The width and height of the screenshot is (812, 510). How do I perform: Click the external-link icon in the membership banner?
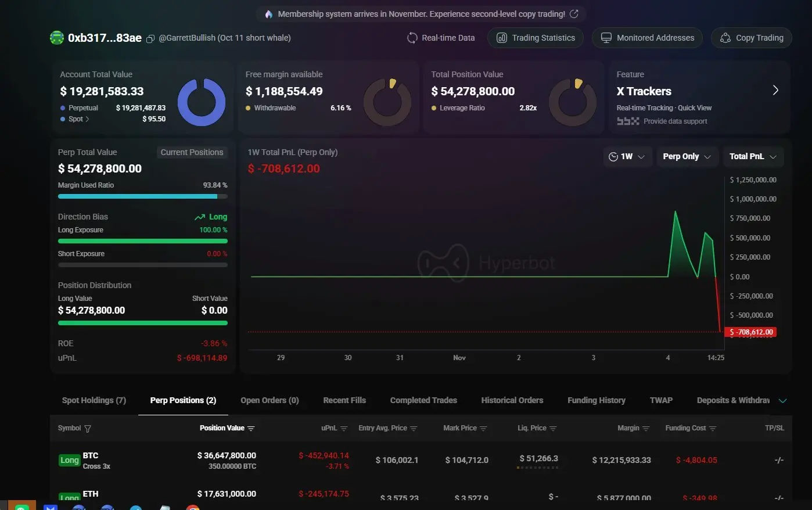coord(574,13)
